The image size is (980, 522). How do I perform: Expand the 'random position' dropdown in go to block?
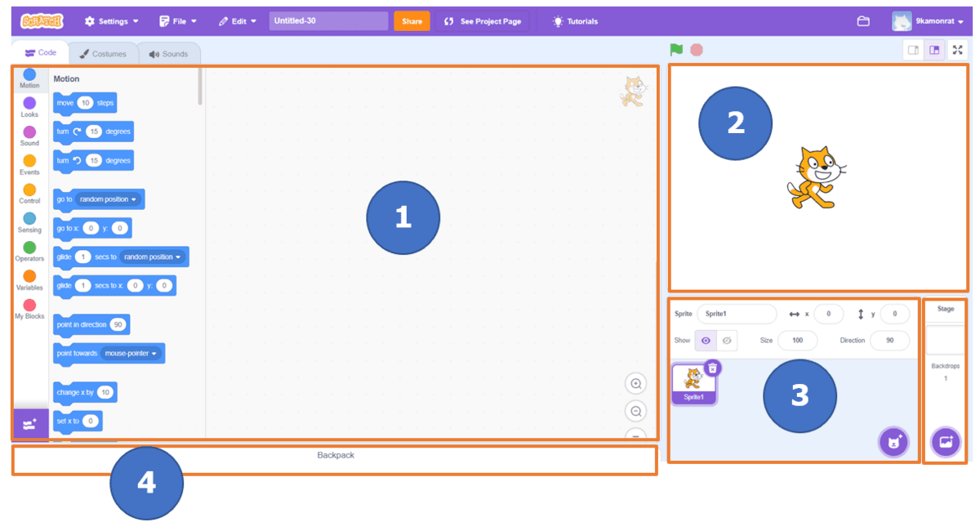click(108, 199)
